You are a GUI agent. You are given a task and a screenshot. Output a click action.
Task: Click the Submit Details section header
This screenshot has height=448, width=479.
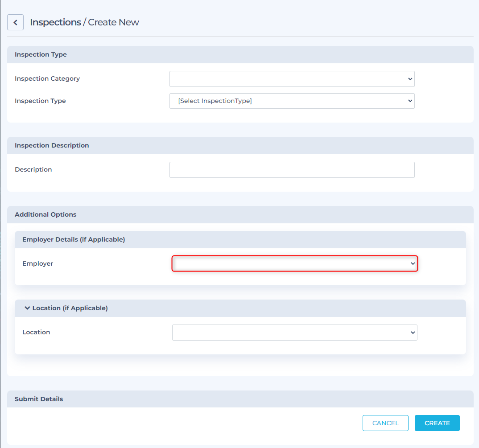coord(39,399)
